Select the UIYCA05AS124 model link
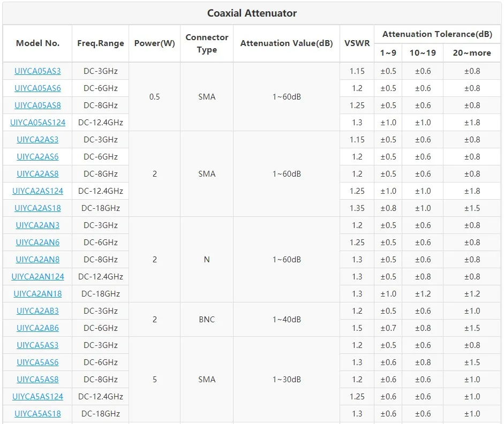This screenshot has width=504, height=424. point(37,123)
